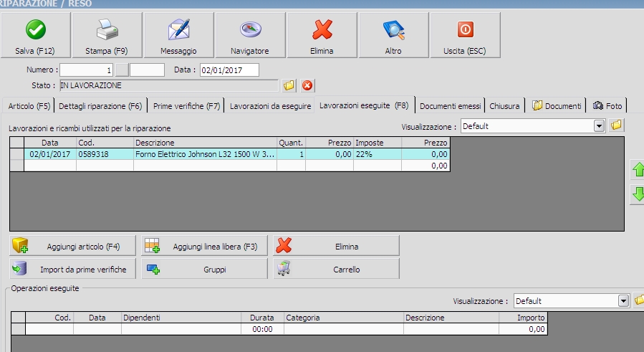Clear the Stato with red X icon
This screenshot has height=352, width=644.
click(307, 85)
